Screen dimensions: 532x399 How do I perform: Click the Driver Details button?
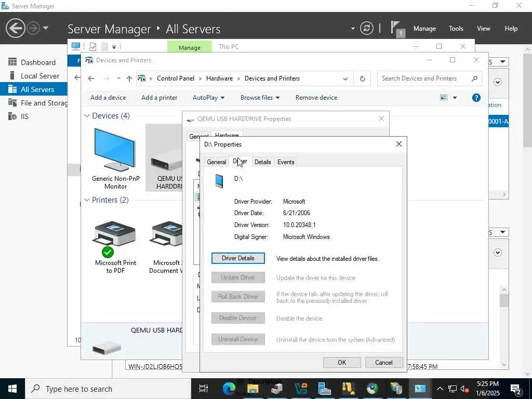pos(238,258)
